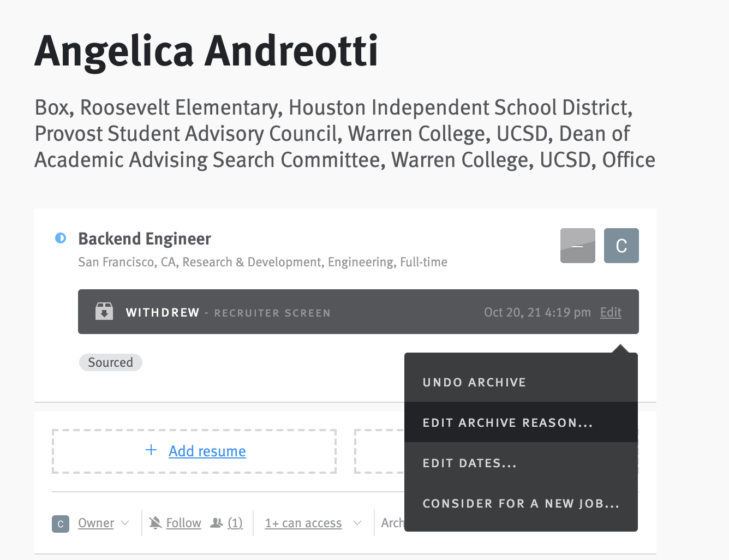
Task: Open the Backend Engineer job title
Action: tap(144, 239)
